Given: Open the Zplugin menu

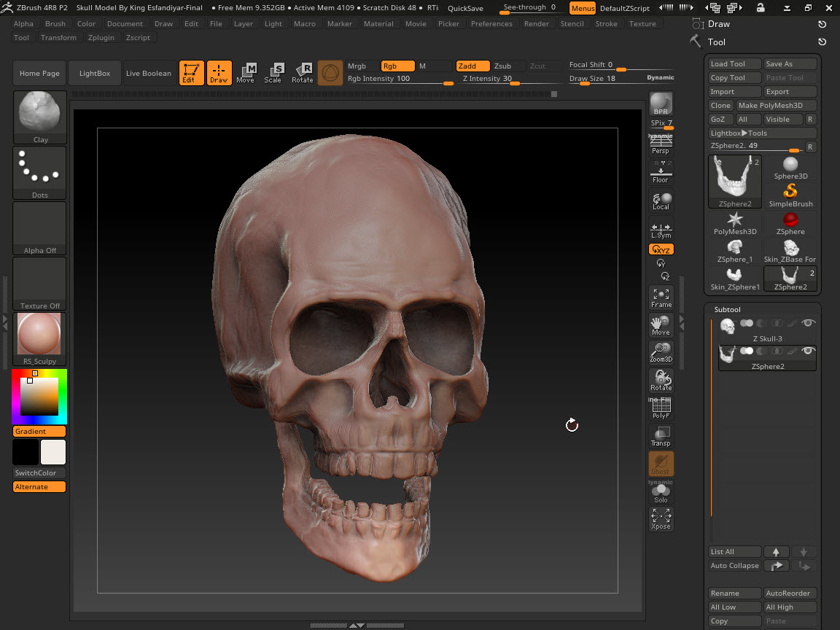Looking at the screenshot, I should point(101,37).
